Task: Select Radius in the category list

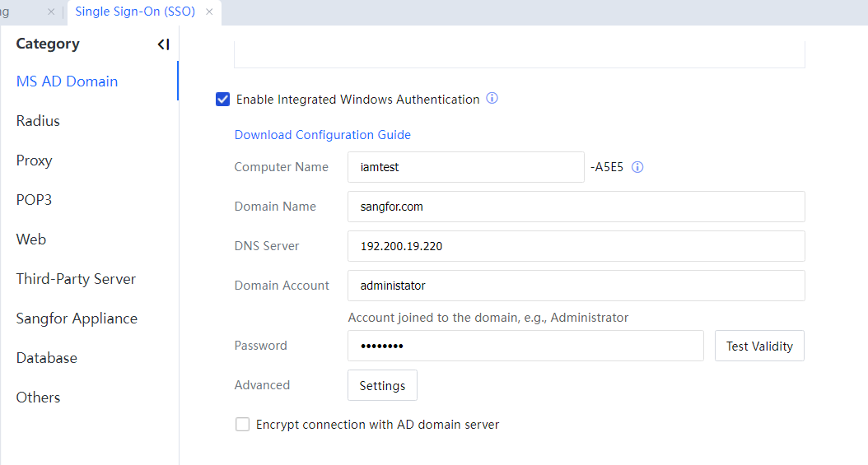Action: point(38,121)
